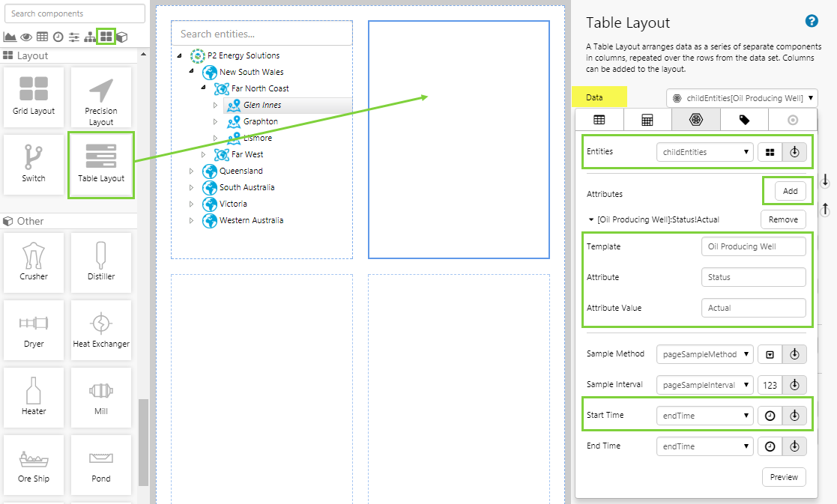Collapse the Far North Coast node
The width and height of the screenshot is (837, 504).
[x=203, y=87]
